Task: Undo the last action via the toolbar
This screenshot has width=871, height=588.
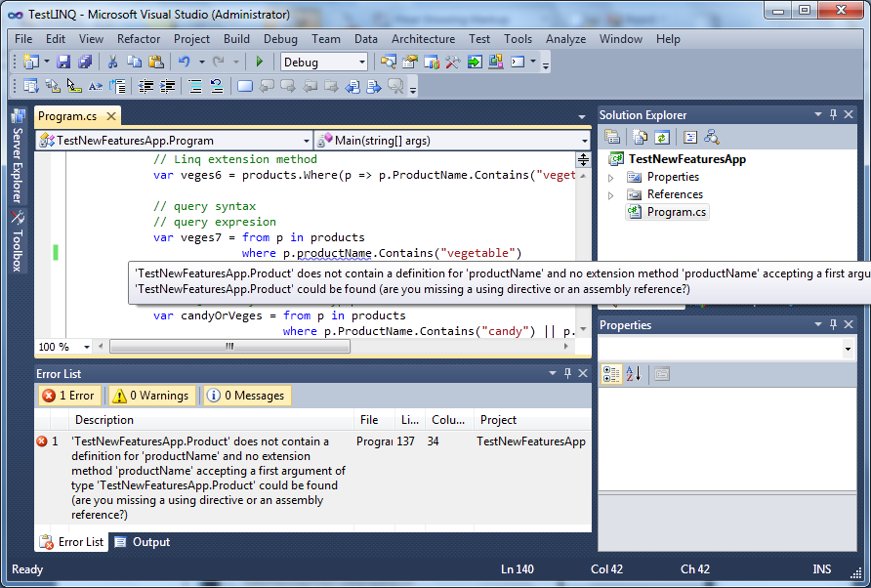Action: pos(184,62)
